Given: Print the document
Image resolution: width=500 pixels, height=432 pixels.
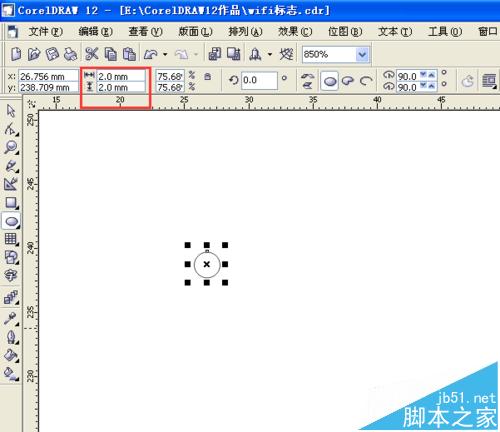Looking at the screenshot, I should point(70,54).
